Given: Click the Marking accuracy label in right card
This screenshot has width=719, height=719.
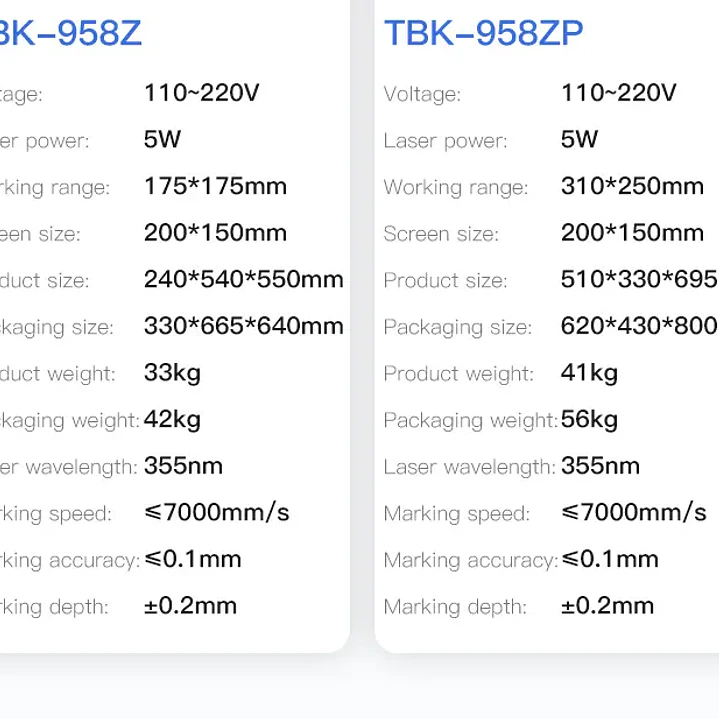Looking at the screenshot, I should (x=471, y=561).
